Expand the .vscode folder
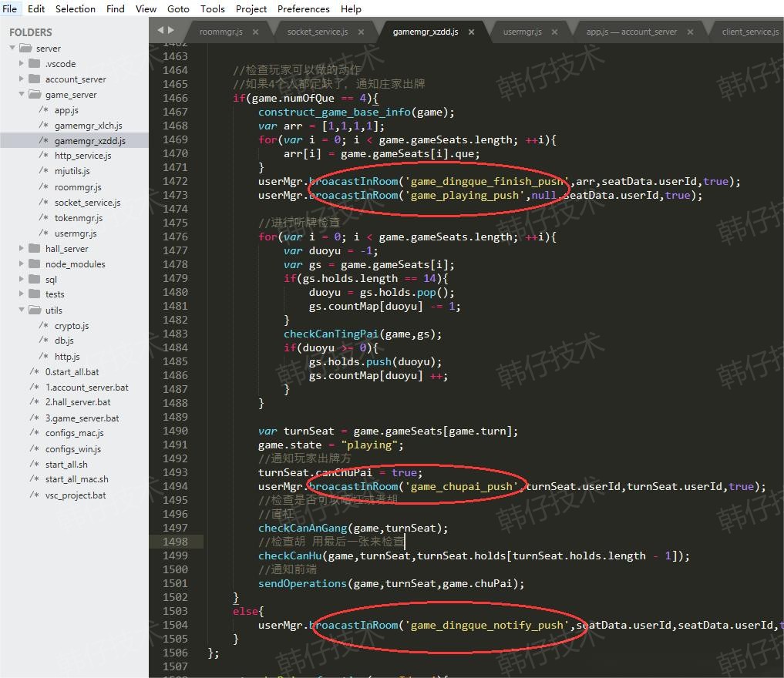The width and height of the screenshot is (784, 678). [x=21, y=63]
